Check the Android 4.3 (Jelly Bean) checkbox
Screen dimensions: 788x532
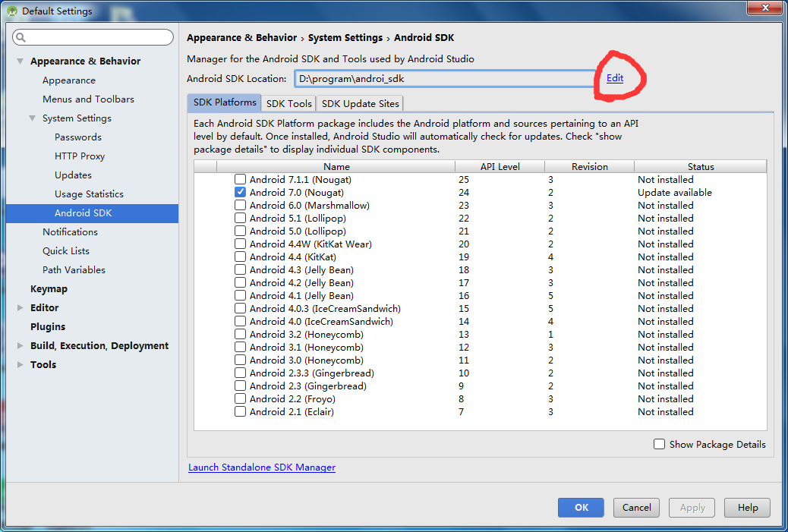240,269
